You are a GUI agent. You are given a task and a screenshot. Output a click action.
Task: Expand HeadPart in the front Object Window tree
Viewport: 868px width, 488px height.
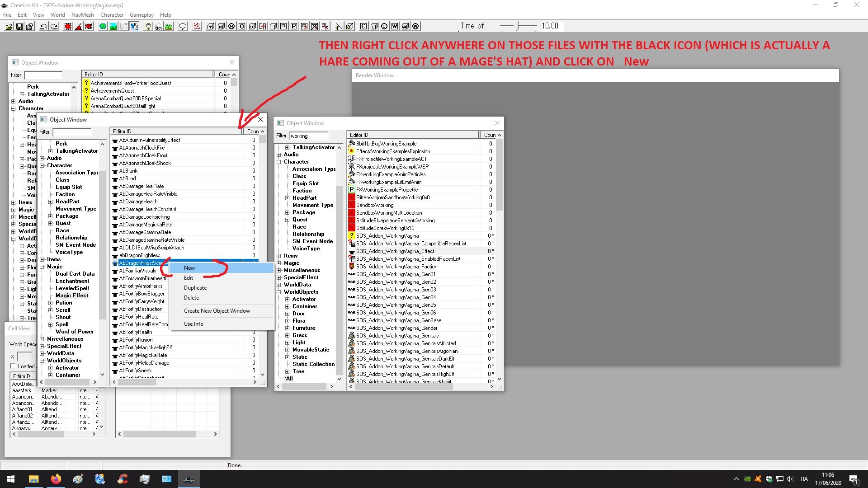point(51,202)
